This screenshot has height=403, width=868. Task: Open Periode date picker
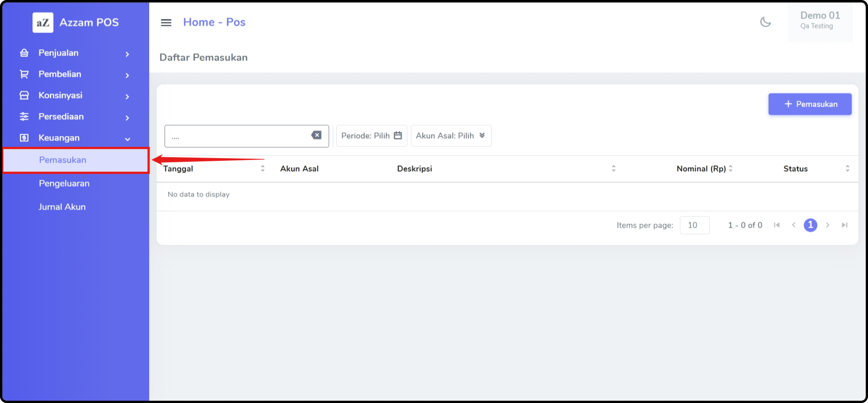371,136
